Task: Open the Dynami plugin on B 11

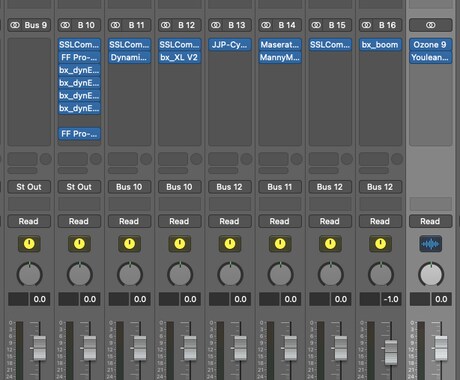Action: (x=129, y=57)
